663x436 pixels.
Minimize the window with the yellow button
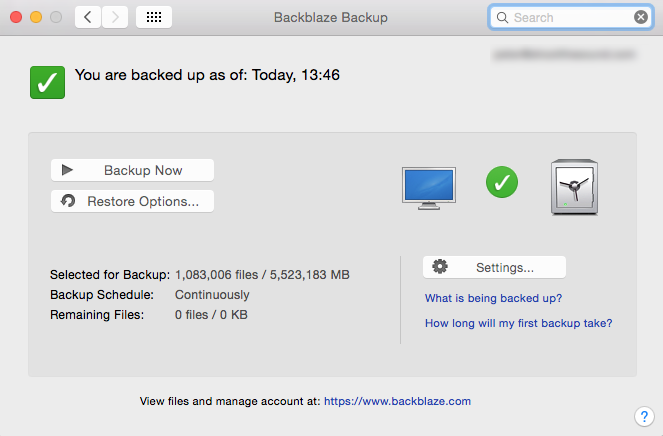[x=36, y=17]
